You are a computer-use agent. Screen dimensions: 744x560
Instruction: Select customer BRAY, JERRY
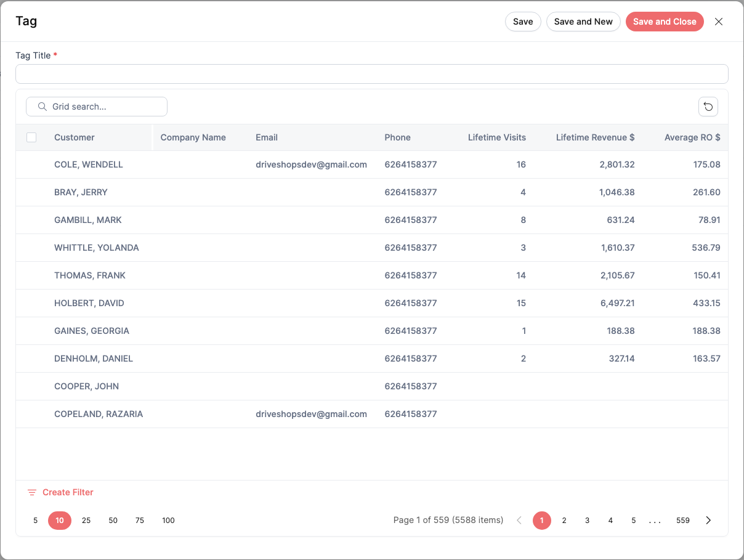point(81,192)
